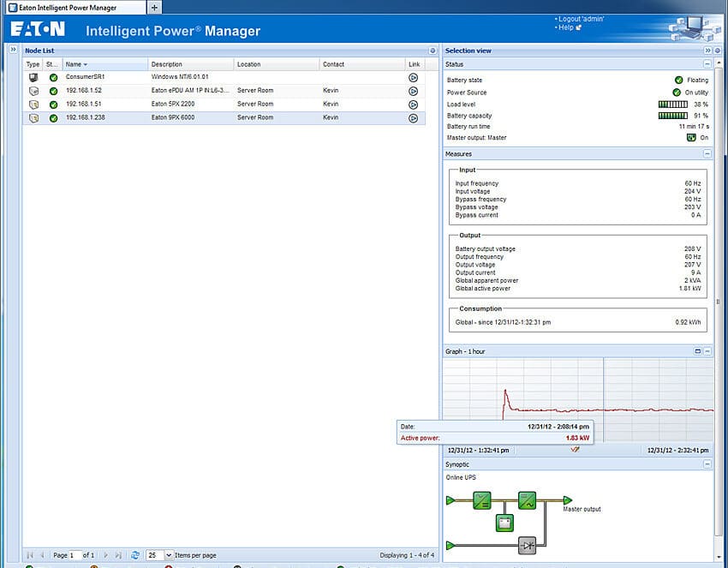The height and width of the screenshot is (568, 728).
Task: Maximize the Graph section
Action: point(697,351)
